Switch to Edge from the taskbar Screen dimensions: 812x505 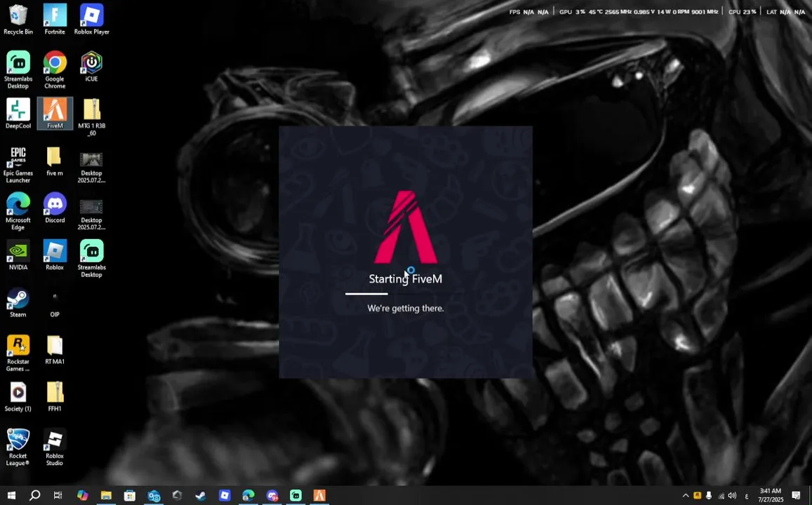click(x=248, y=495)
